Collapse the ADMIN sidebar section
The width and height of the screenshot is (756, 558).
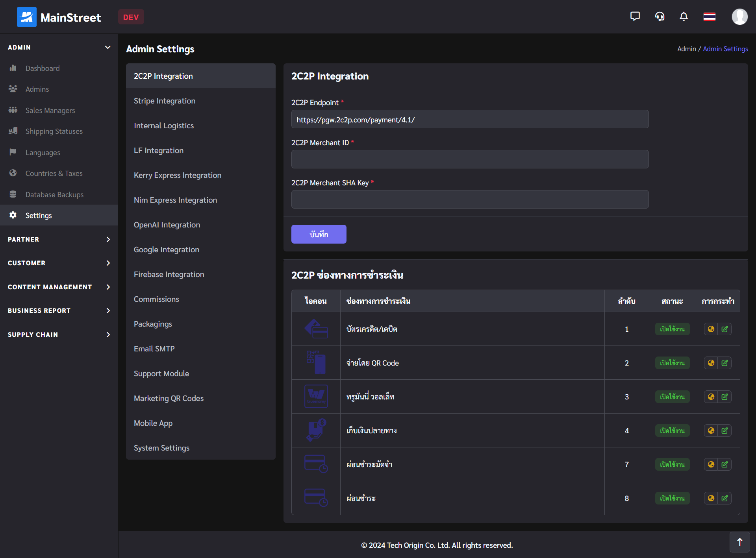[59, 47]
